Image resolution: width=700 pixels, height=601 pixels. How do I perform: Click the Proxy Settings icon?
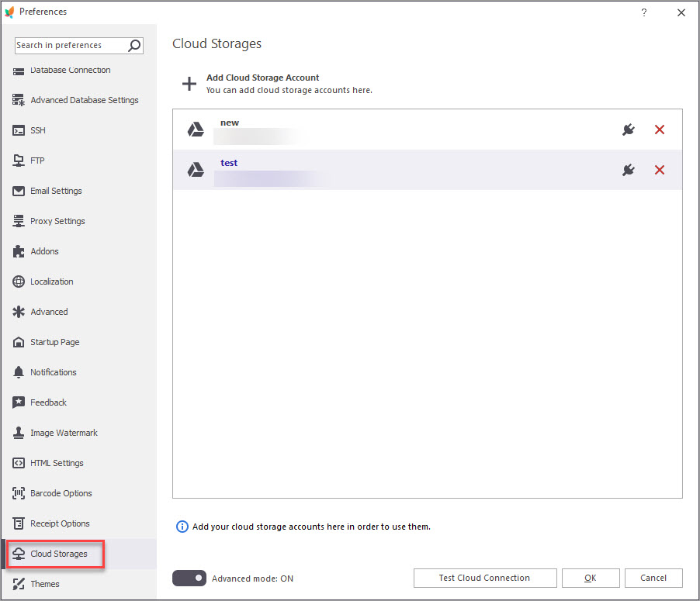19,221
